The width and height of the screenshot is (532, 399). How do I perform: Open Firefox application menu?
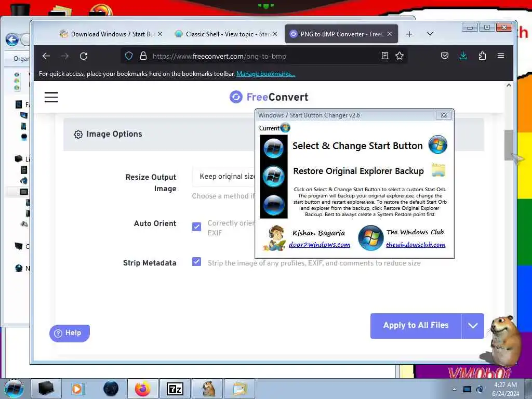pos(501,56)
